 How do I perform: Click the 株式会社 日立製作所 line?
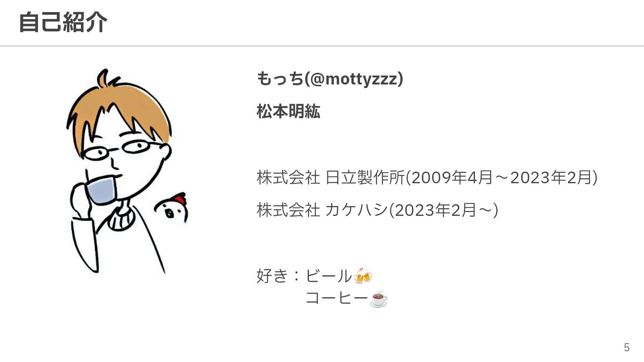(427, 178)
